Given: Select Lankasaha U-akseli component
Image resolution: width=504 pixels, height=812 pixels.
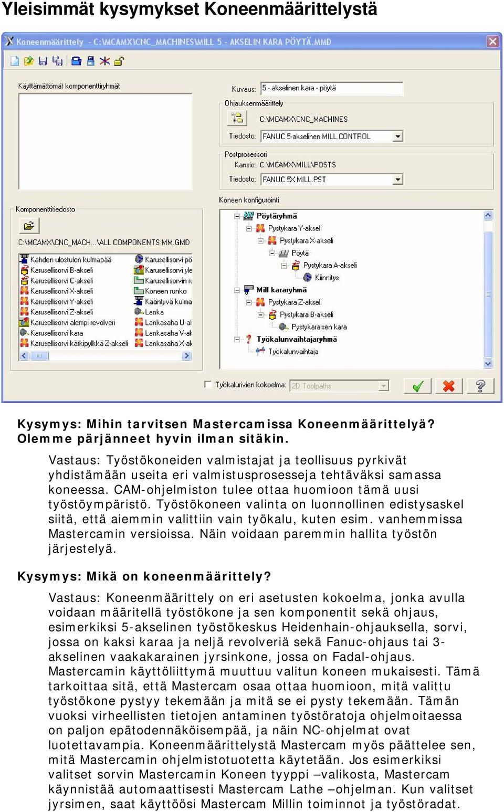Looking at the screenshot, I should [163, 322].
